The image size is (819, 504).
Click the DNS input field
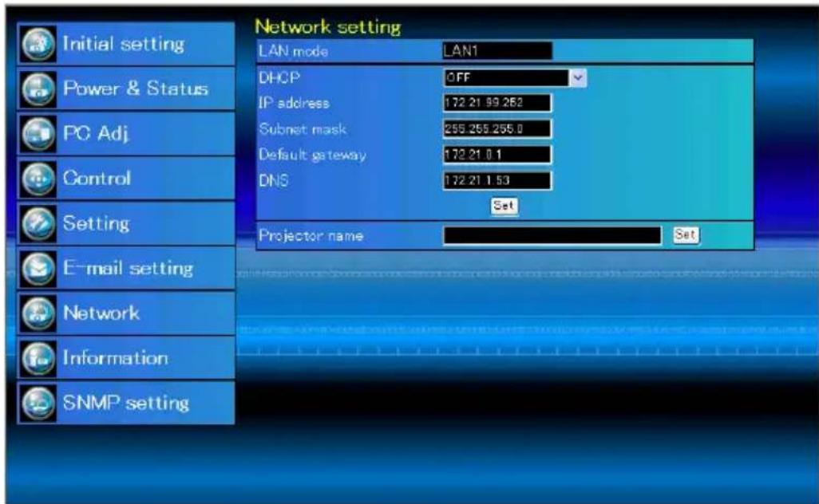[497, 180]
